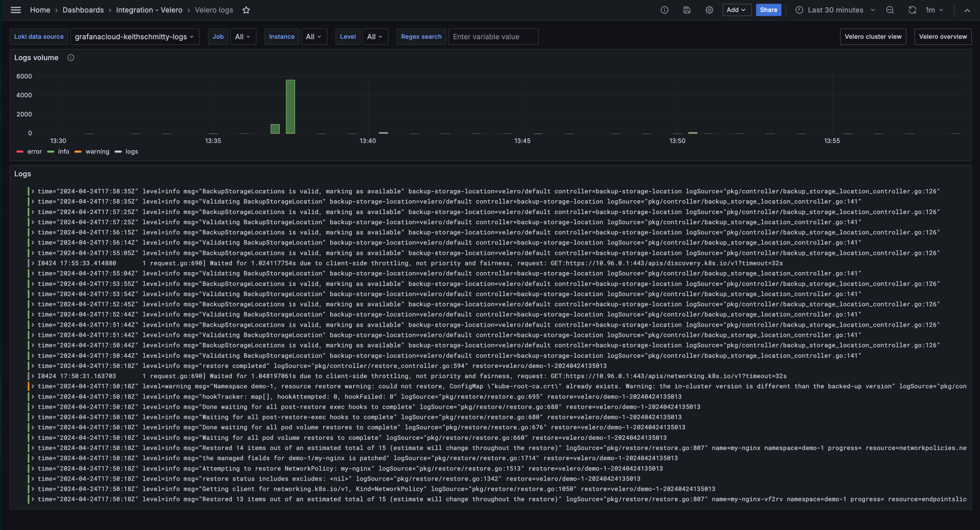This screenshot has height=530, width=980.
Task: Show Logs volume panel info tooltip
Action: tap(71, 58)
